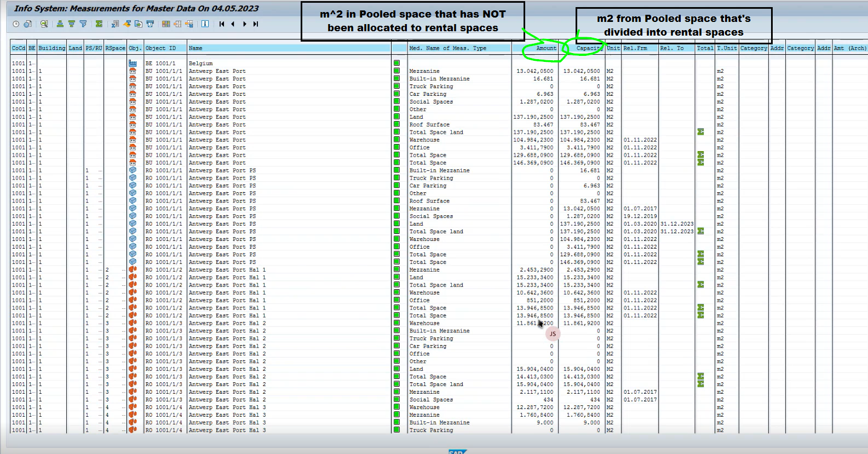
Task: Select the RSpace column header
Action: [x=116, y=48]
